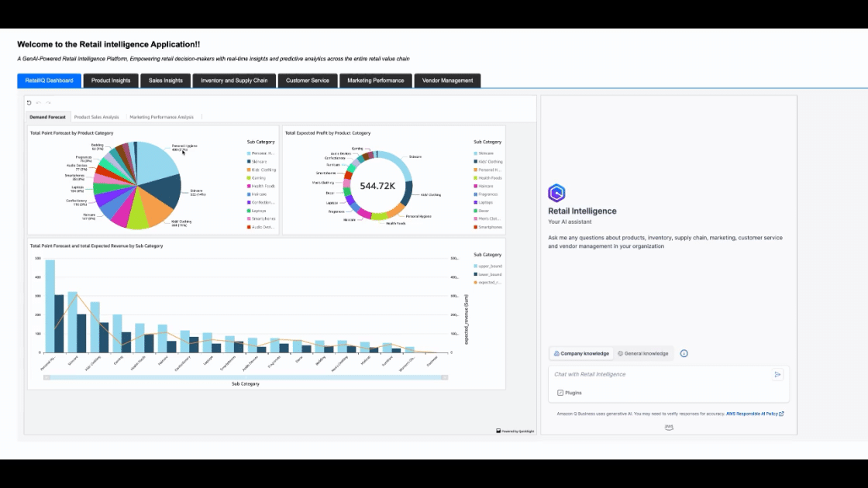This screenshot has height=488, width=868.
Task: Click Skincare in the forecast pie legend
Action: 257,162
